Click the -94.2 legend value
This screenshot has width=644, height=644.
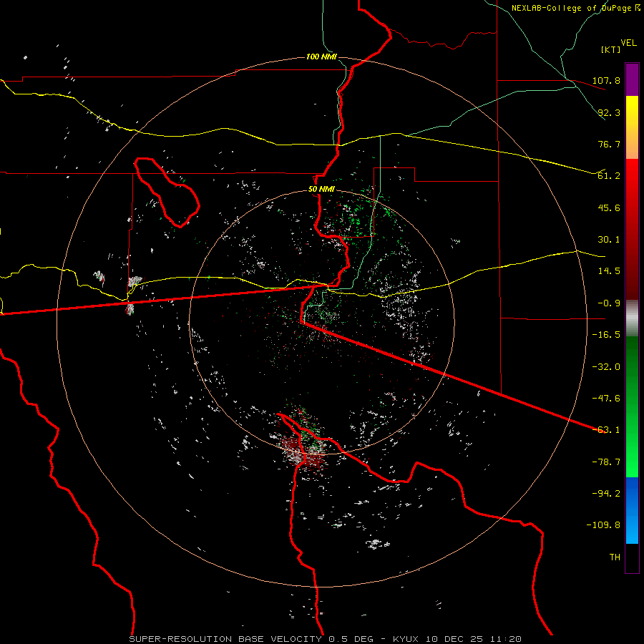(606, 494)
